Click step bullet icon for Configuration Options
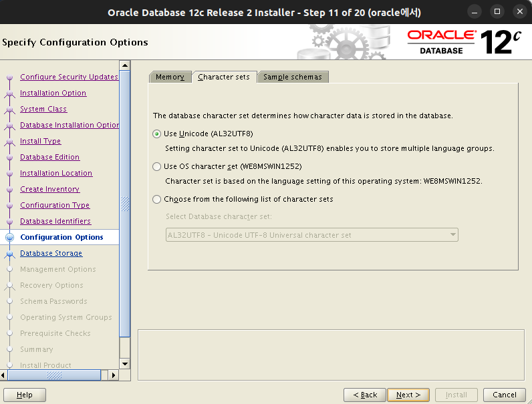 [x=10, y=237]
